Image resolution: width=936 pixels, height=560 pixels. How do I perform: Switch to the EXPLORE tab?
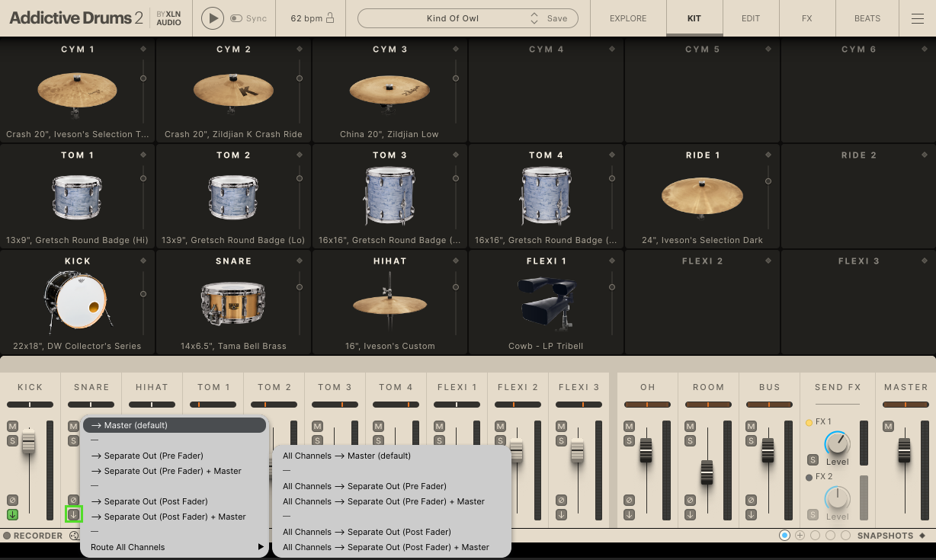(x=628, y=18)
